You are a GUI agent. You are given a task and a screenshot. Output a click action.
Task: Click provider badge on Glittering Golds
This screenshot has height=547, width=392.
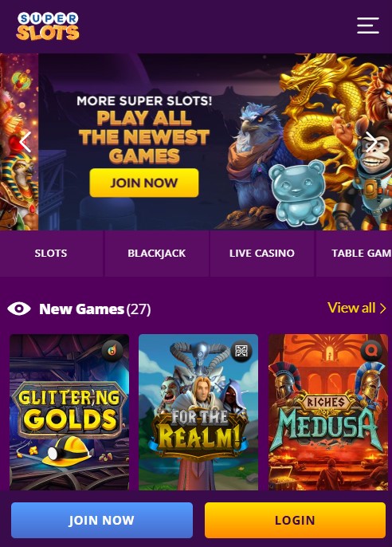pos(112,351)
